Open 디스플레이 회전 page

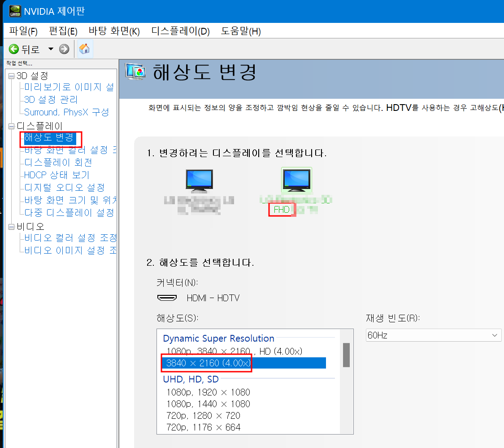click(x=58, y=163)
